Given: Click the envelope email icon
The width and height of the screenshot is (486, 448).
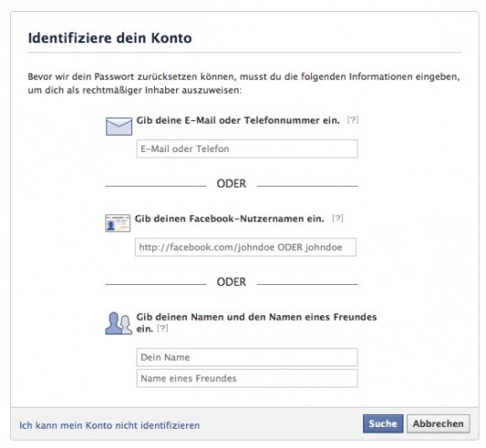Looking at the screenshot, I should pos(118,126).
